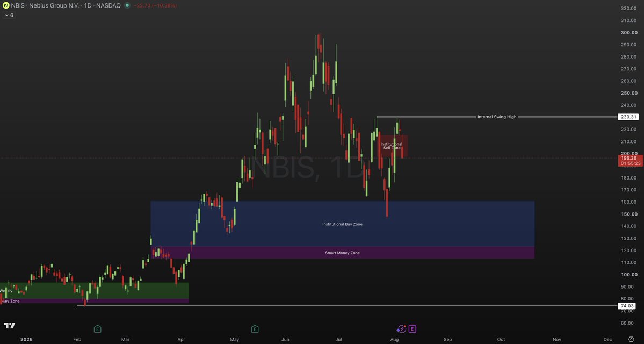Click the bold 300.00 price axis value
This screenshot has height=344, width=644.
628,32
